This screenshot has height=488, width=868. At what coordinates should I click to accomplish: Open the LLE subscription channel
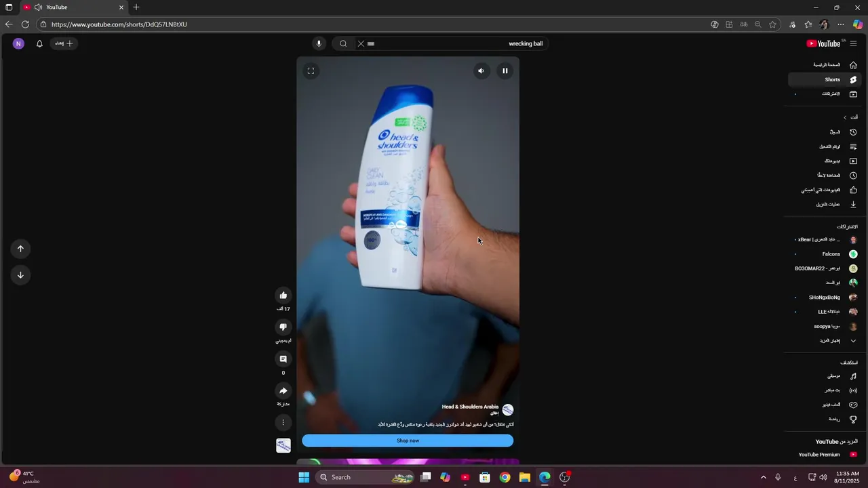click(x=825, y=312)
